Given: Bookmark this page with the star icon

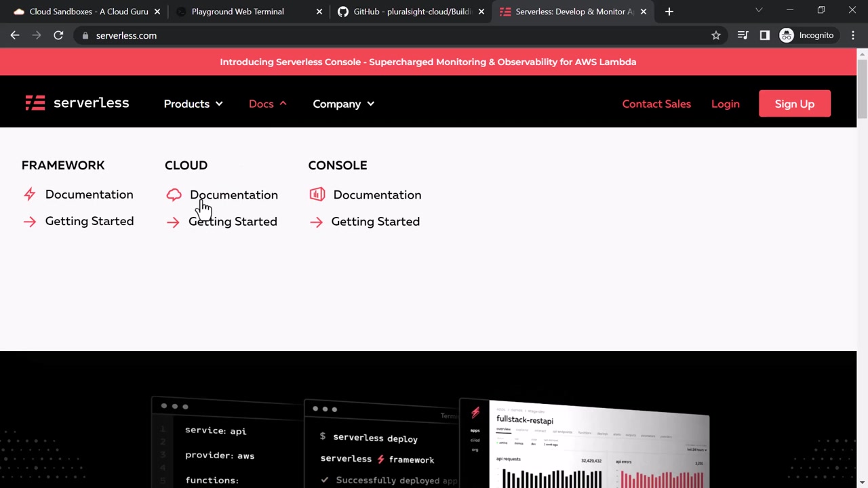Looking at the screenshot, I should tap(716, 35).
